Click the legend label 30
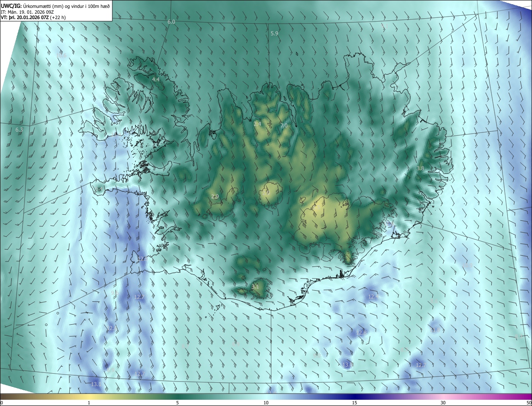The width and height of the screenshot is (532, 406). click(443, 403)
